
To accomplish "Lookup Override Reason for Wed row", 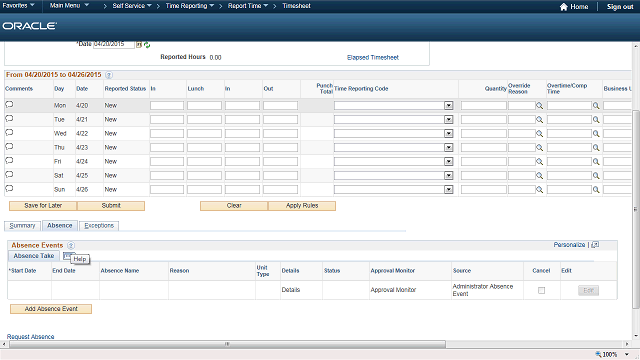I will (540, 133).
